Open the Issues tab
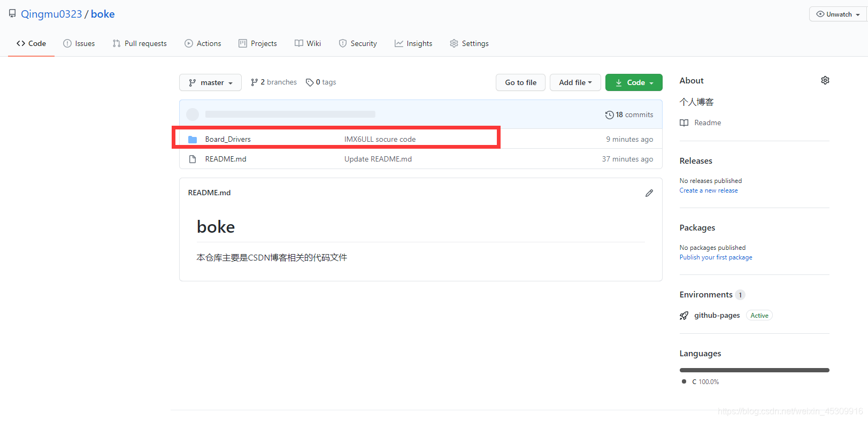Screen dimensions: 868x421 pyautogui.click(x=79, y=43)
